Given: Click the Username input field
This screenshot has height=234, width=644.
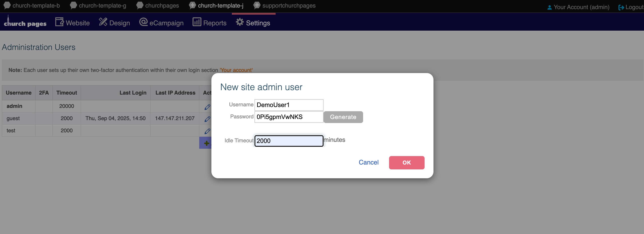Looking at the screenshot, I should pos(288,105).
